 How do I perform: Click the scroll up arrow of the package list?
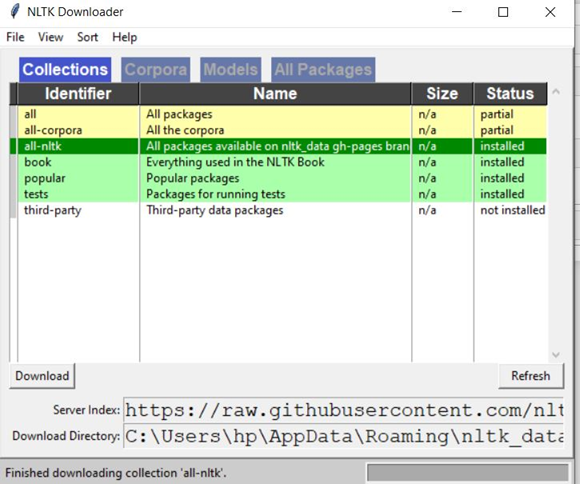tap(556, 91)
